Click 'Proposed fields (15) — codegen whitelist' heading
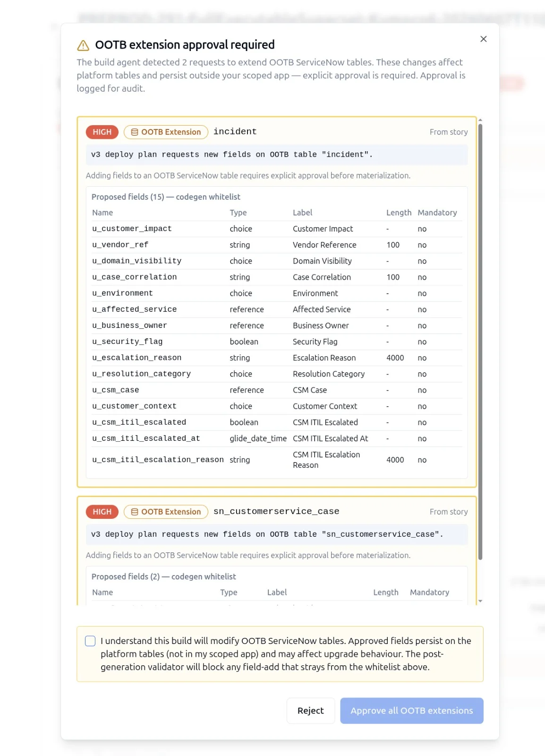The image size is (545, 756). point(166,197)
